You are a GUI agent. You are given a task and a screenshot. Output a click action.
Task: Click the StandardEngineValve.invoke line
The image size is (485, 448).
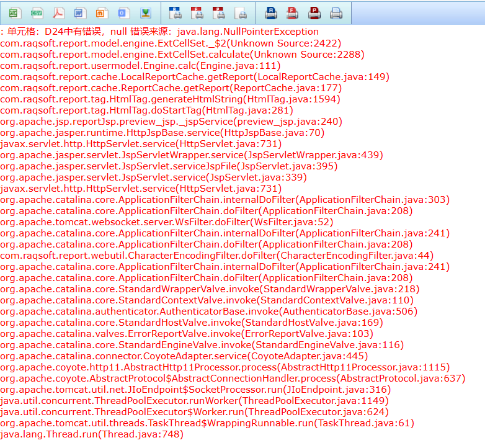pyautogui.click(x=202, y=344)
